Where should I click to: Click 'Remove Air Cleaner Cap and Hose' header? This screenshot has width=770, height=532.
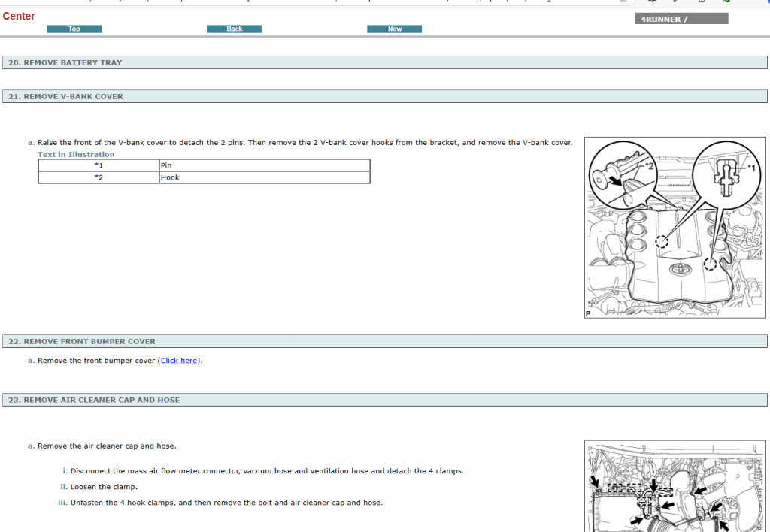coord(94,401)
